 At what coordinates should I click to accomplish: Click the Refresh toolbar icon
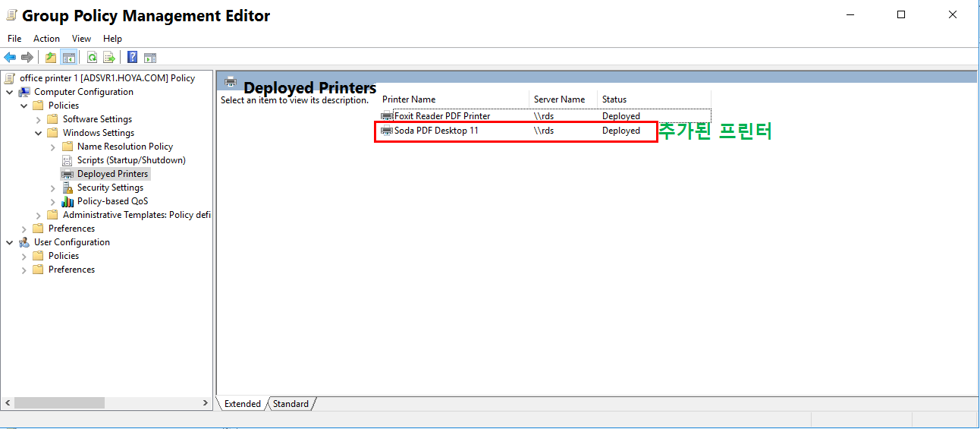pos(92,57)
